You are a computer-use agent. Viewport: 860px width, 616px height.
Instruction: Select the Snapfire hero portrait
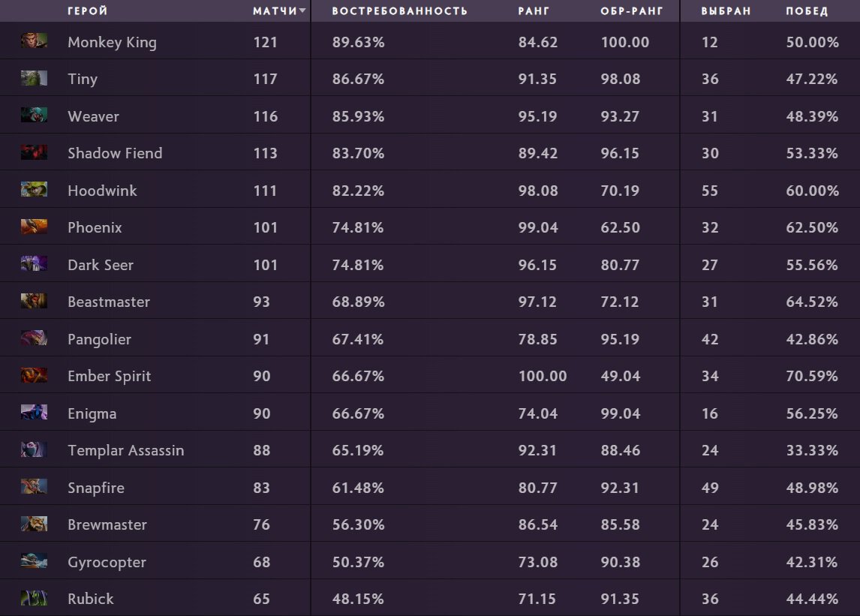[x=34, y=486]
